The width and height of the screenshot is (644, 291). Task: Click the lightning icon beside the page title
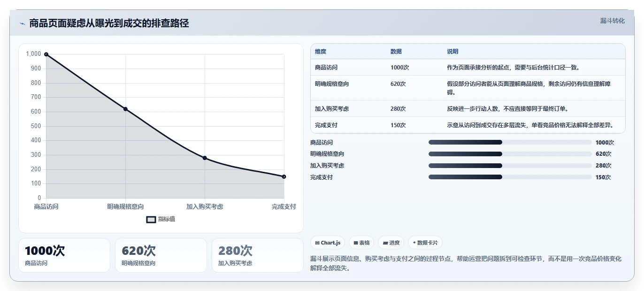(x=22, y=23)
